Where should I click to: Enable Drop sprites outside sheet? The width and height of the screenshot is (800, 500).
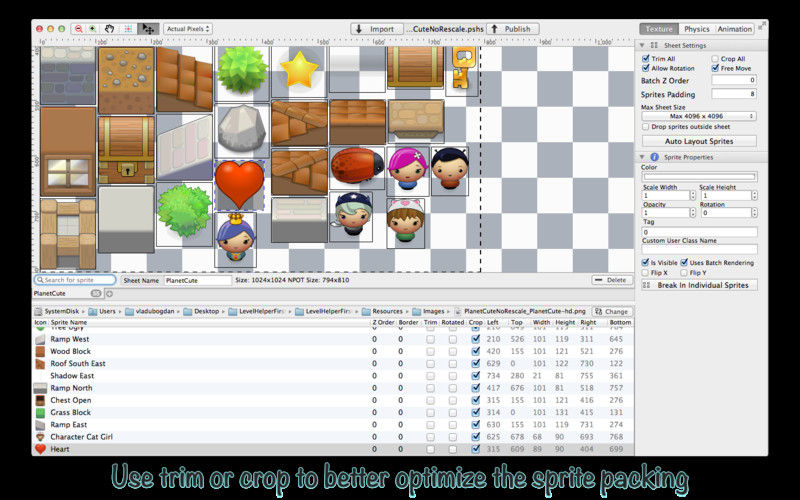coord(645,127)
